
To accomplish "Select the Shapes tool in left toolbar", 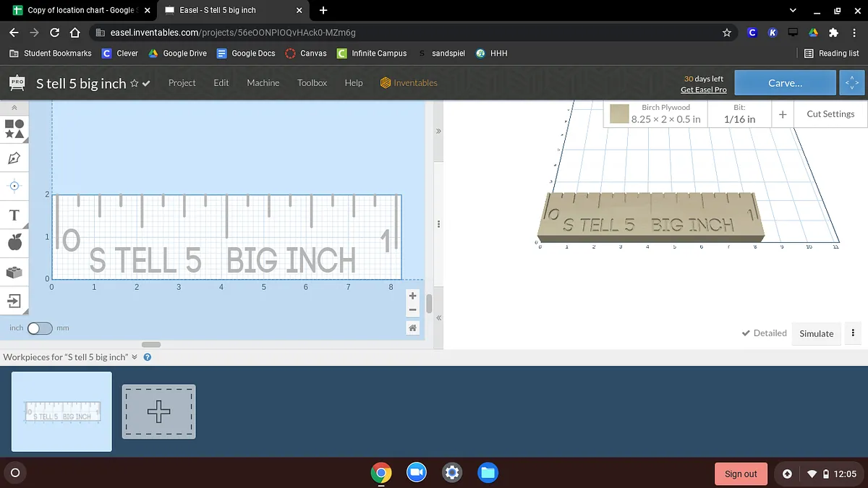I will pos(14,129).
